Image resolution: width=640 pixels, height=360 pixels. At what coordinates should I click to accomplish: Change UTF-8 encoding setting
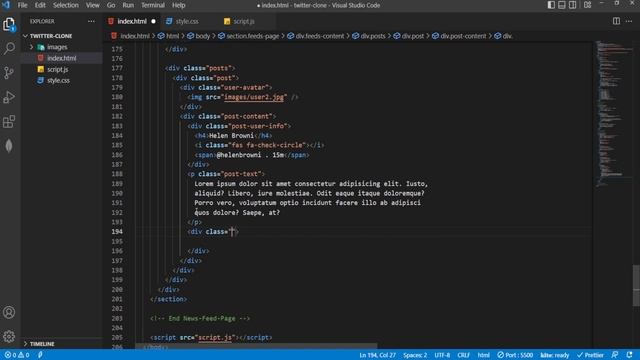click(x=442, y=355)
